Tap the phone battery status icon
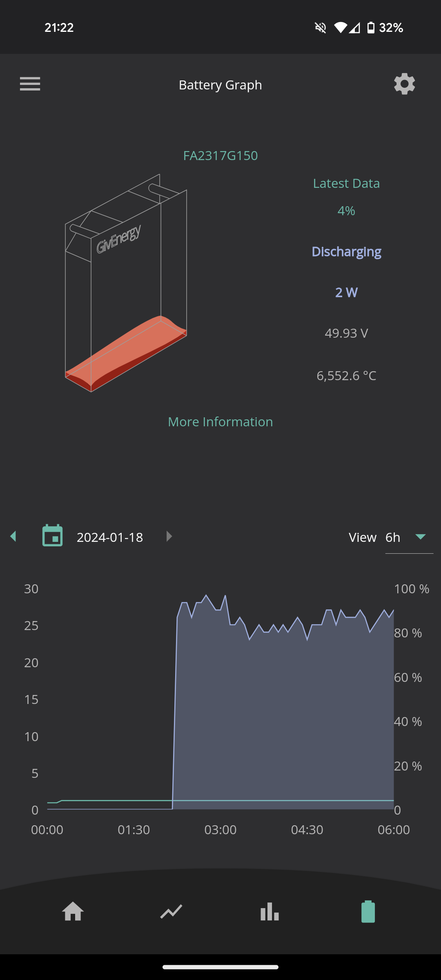 371,27
